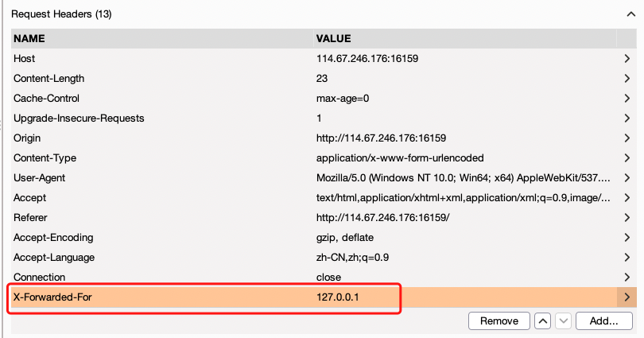Expand the Content-Length row chevron

tap(627, 79)
